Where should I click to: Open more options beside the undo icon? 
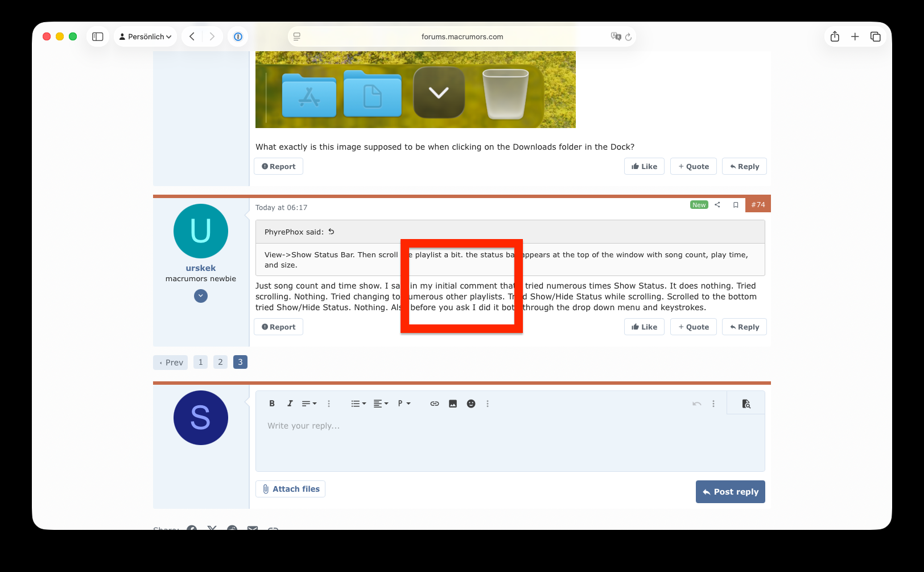[713, 404]
